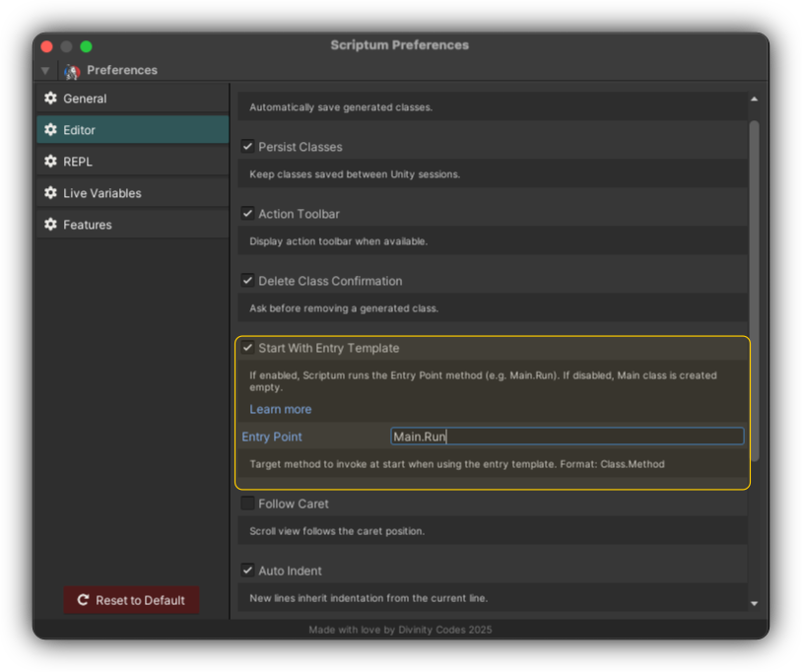Click the Entry Point text field
The height and width of the screenshot is (672, 802).
pyautogui.click(x=568, y=437)
